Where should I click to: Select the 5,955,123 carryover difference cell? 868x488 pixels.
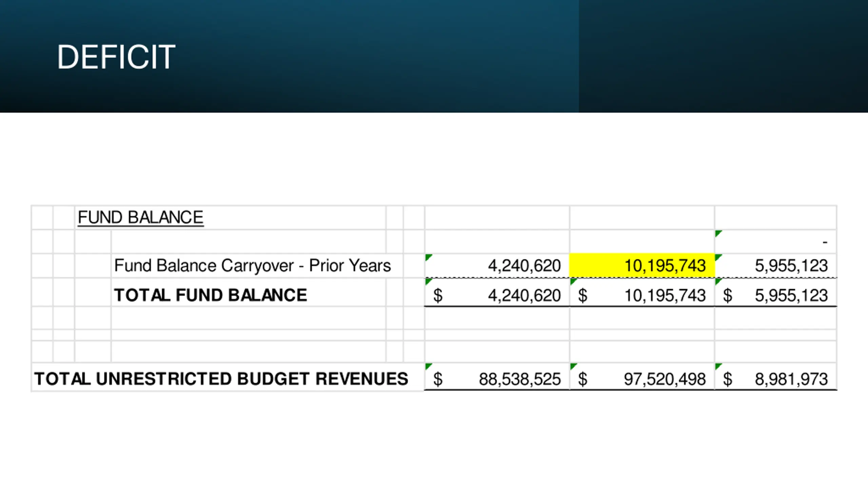tap(776, 265)
